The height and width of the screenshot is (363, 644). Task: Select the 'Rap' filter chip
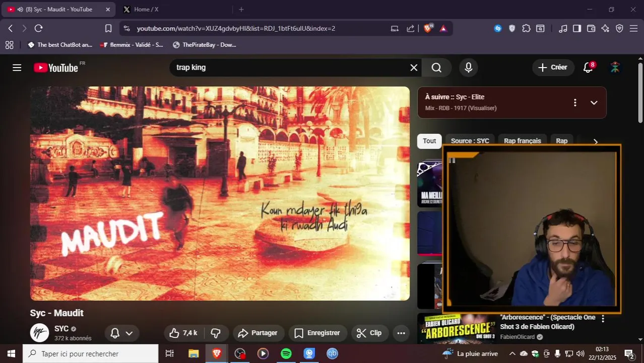561,141
